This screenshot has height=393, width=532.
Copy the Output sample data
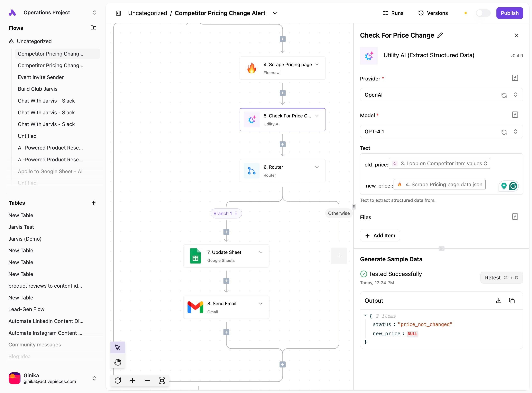click(x=512, y=300)
